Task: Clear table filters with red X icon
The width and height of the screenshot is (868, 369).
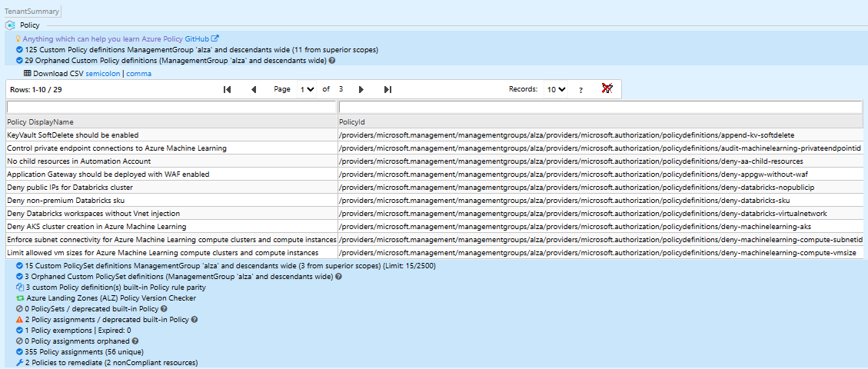Action: coord(607,89)
